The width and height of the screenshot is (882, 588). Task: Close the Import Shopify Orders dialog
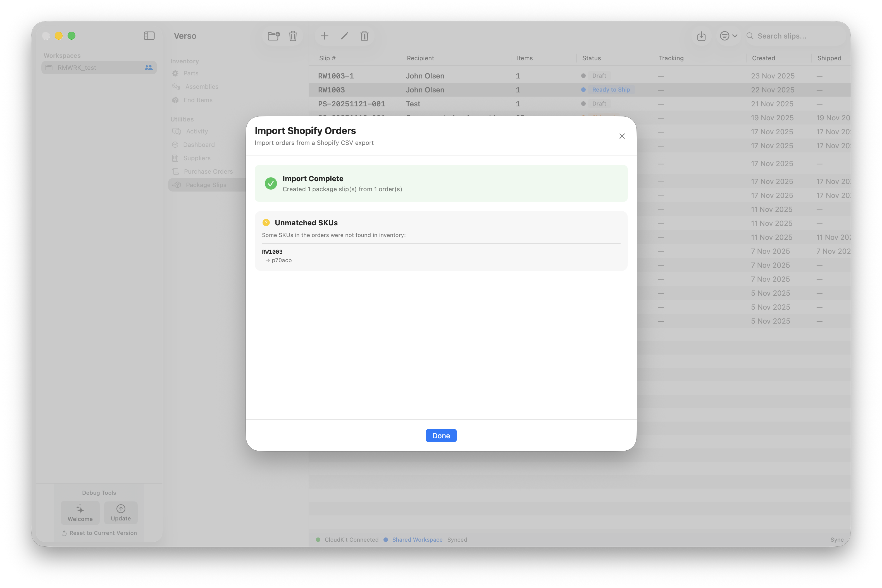[x=622, y=136]
